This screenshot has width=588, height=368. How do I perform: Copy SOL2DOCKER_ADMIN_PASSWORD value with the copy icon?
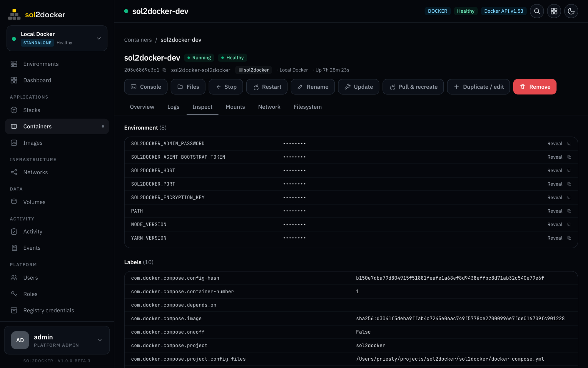[569, 144]
